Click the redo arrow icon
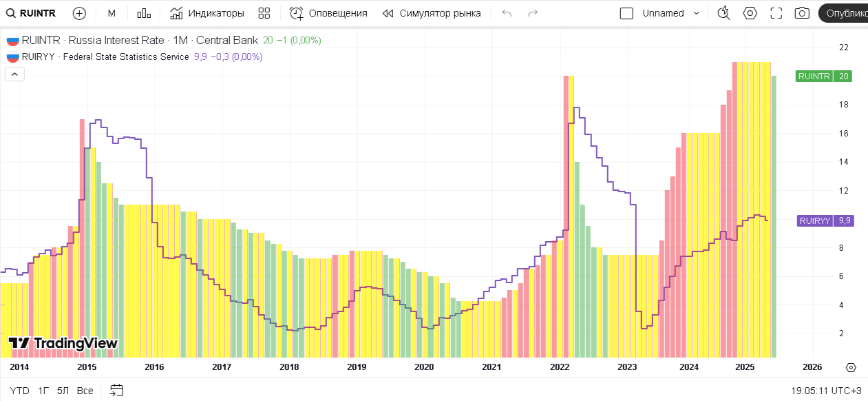Image resolution: width=868 pixels, height=401 pixels. point(532,13)
